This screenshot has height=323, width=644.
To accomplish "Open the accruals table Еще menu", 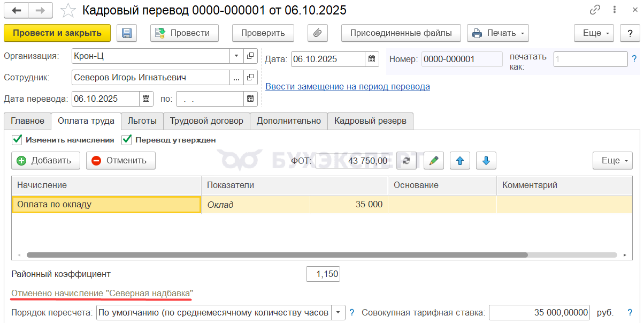I will 613,161.
